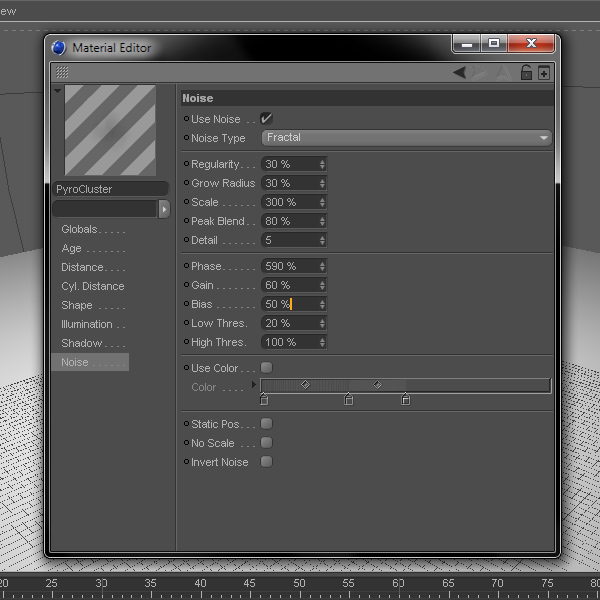Click the empty layer field

tap(105, 209)
